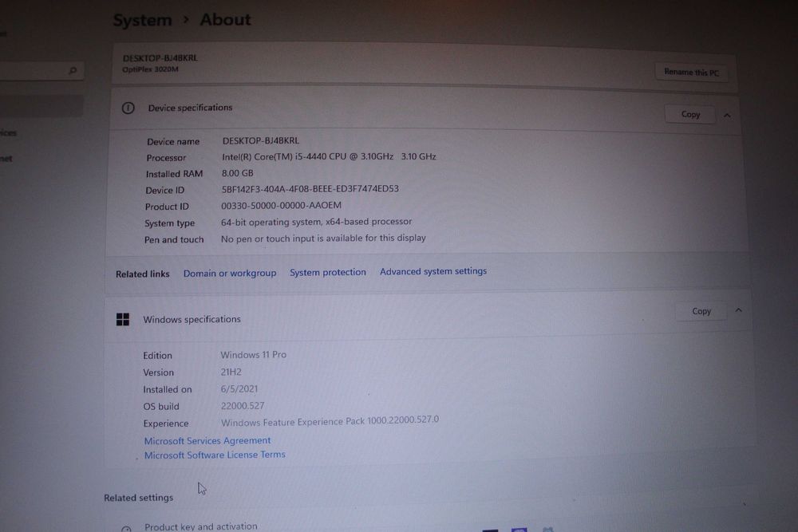Select the Installed on date 6/5/2021
The height and width of the screenshot is (532, 798).
pos(239,389)
